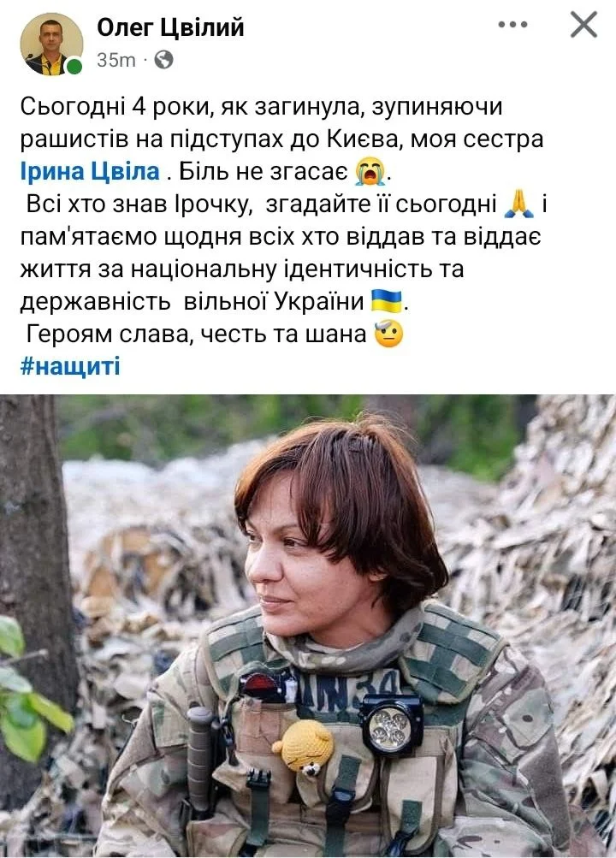
Task: Open Олег Цвілий's profile picture
Action: click(x=51, y=44)
